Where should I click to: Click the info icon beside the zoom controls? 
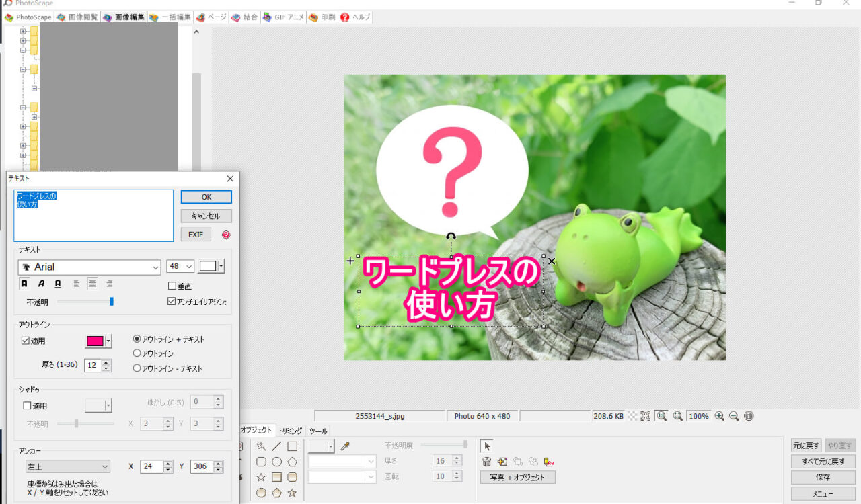pyautogui.click(x=749, y=416)
